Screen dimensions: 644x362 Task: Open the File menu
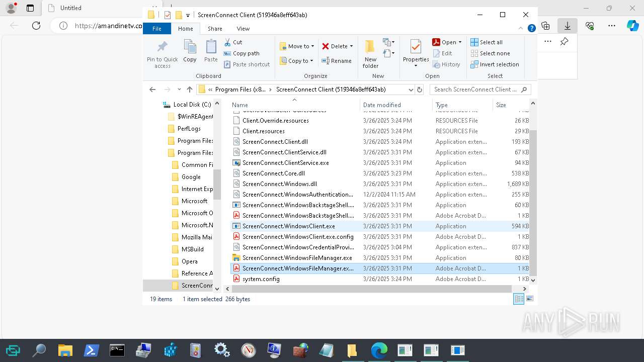point(157,29)
